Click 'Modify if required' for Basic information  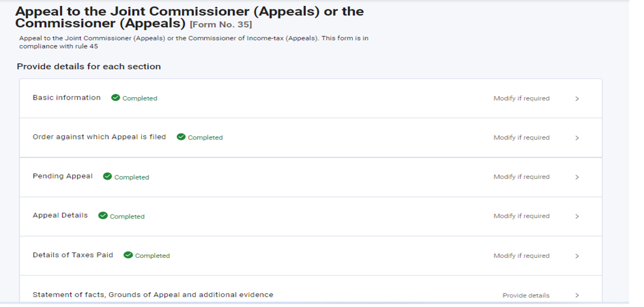(521, 98)
